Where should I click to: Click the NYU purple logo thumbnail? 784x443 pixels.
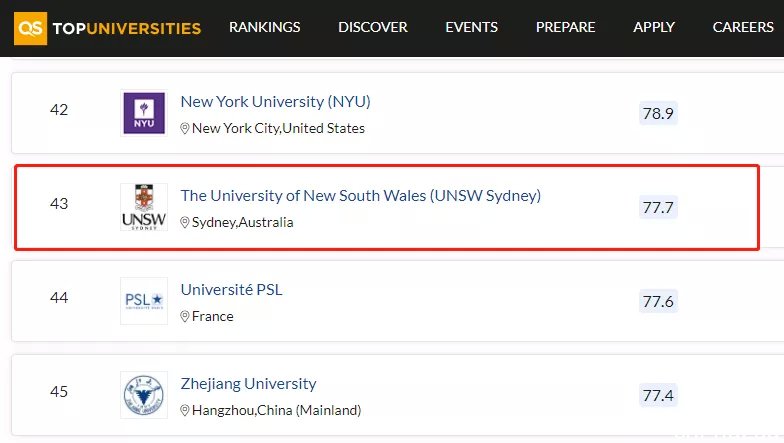(144, 113)
